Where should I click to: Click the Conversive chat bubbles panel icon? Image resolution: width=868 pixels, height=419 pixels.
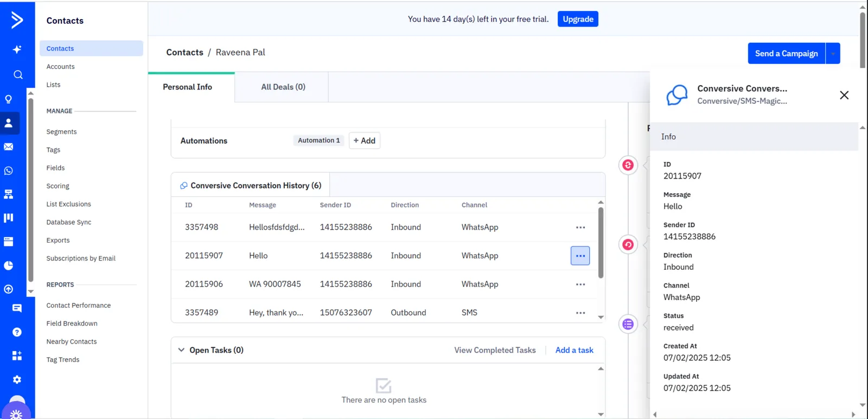[677, 95]
